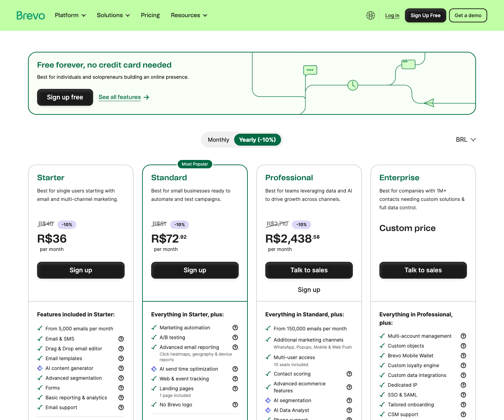Talk to sales for Professional plan

click(309, 270)
